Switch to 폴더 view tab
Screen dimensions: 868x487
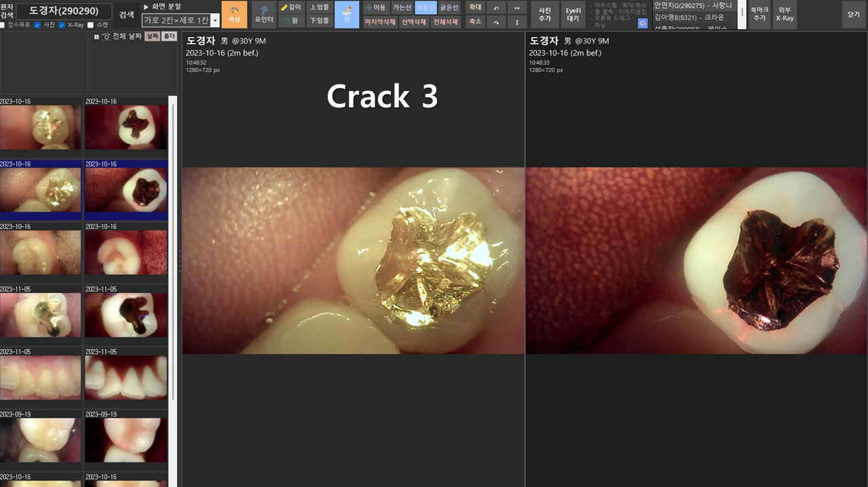170,36
